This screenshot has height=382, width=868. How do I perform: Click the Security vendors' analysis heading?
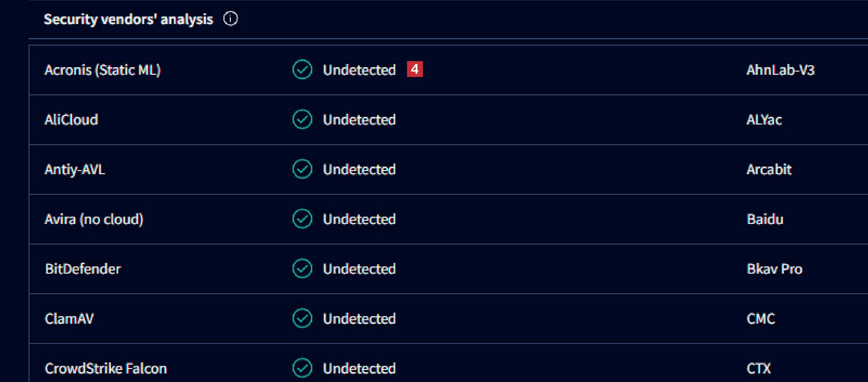pos(128,20)
